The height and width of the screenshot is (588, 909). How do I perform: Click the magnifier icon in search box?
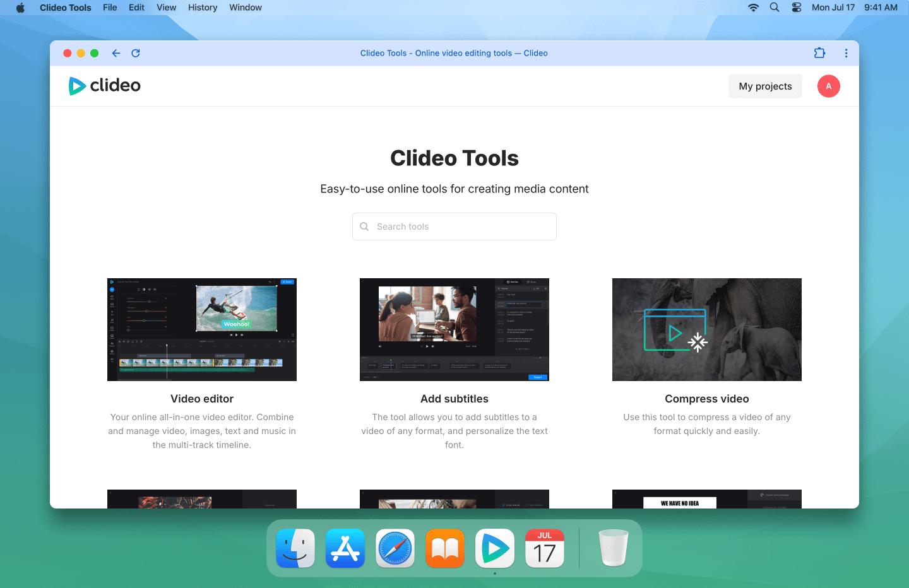[364, 226]
